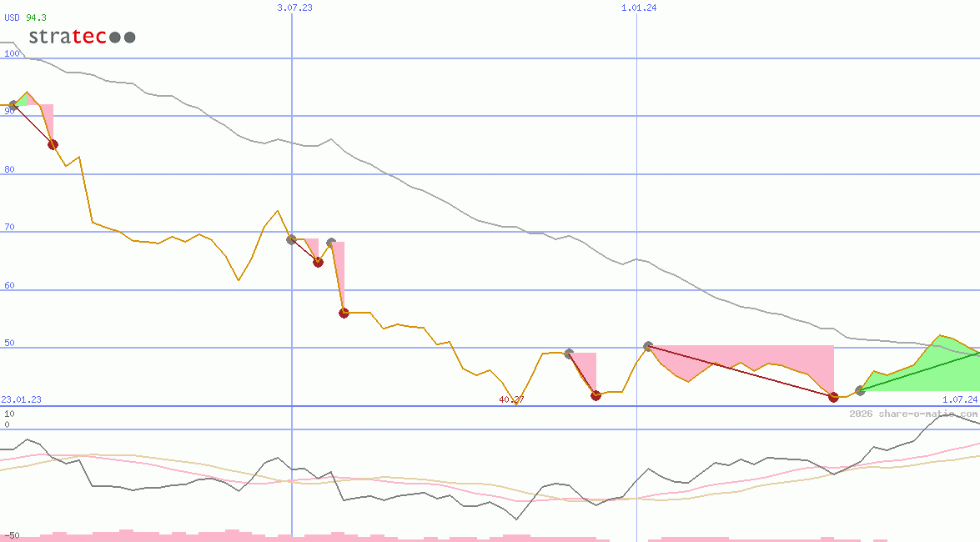This screenshot has width=980, height=542.
Task: Select red marker ending the long pink area
Action: click(833, 397)
